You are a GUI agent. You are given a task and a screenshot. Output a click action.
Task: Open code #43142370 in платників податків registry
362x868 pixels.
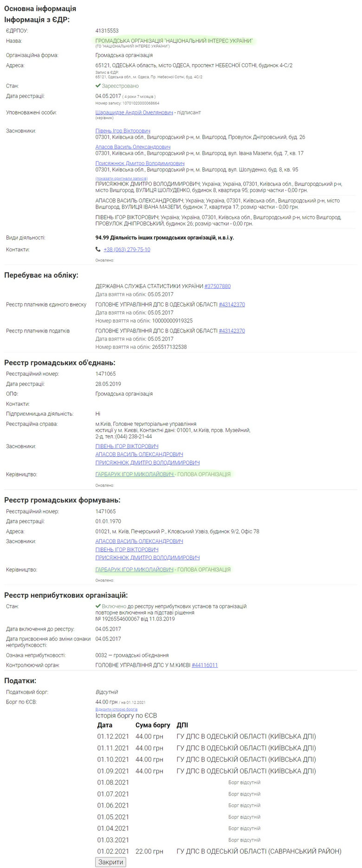pos(232,331)
